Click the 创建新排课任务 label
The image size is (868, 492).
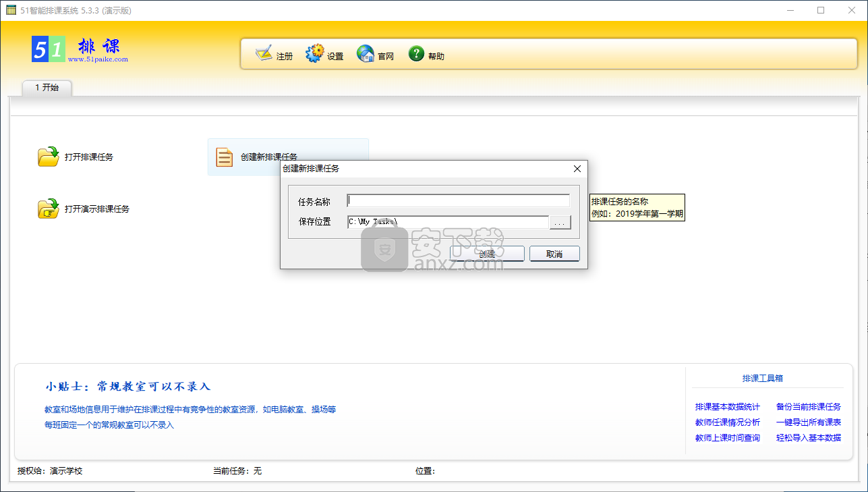(269, 157)
